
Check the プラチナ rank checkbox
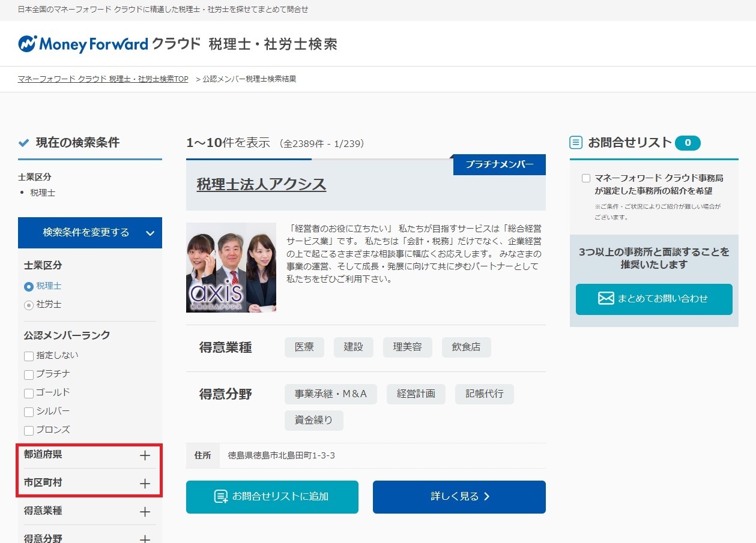[29, 375]
